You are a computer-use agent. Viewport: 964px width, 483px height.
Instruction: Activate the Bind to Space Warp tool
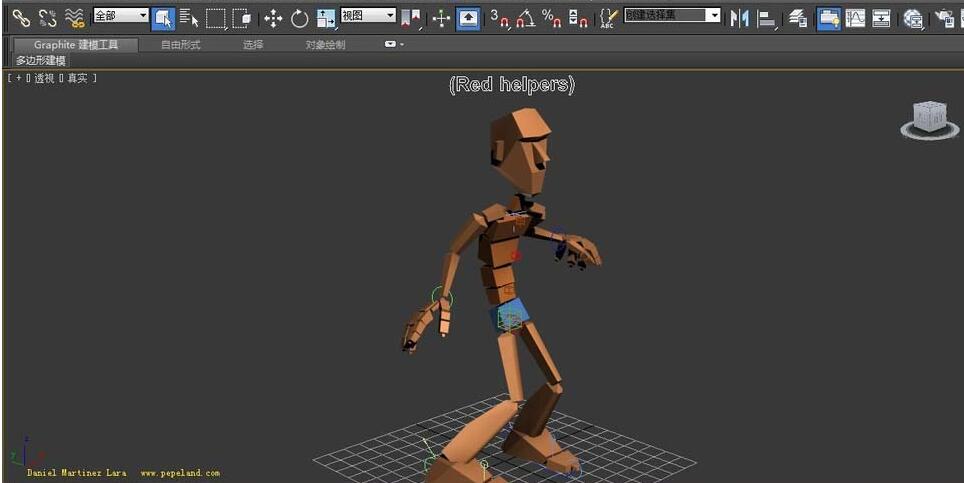[x=74, y=17]
